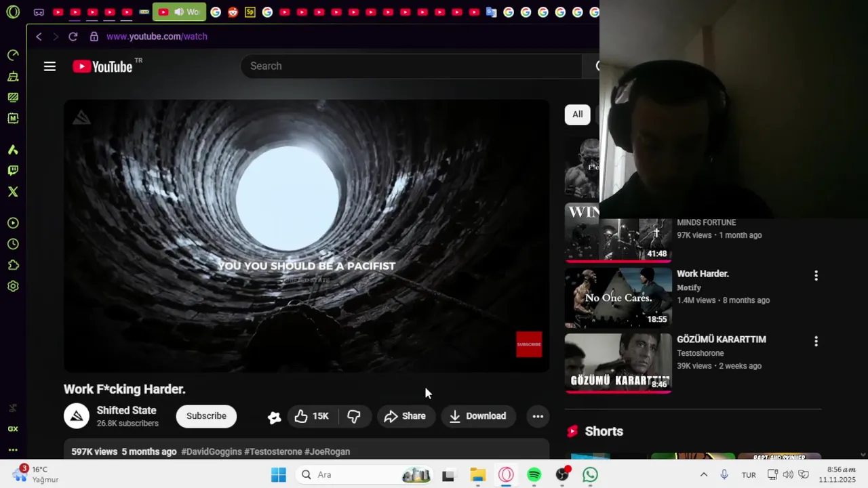Viewport: 868px width, 488px height.
Task: Open the weather widget showing 16°C
Action: pyautogui.click(x=36, y=474)
